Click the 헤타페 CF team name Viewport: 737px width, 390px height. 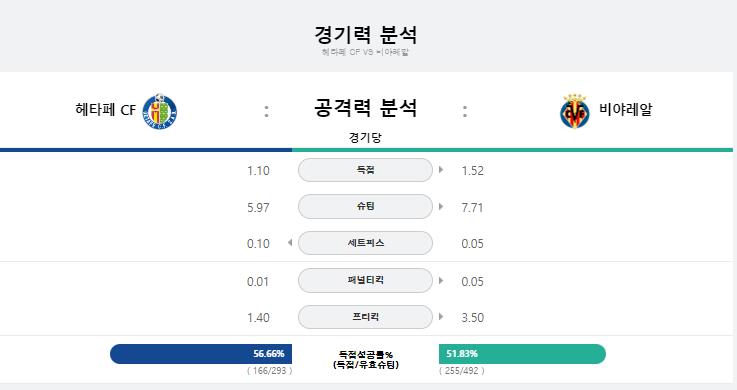[105, 110]
